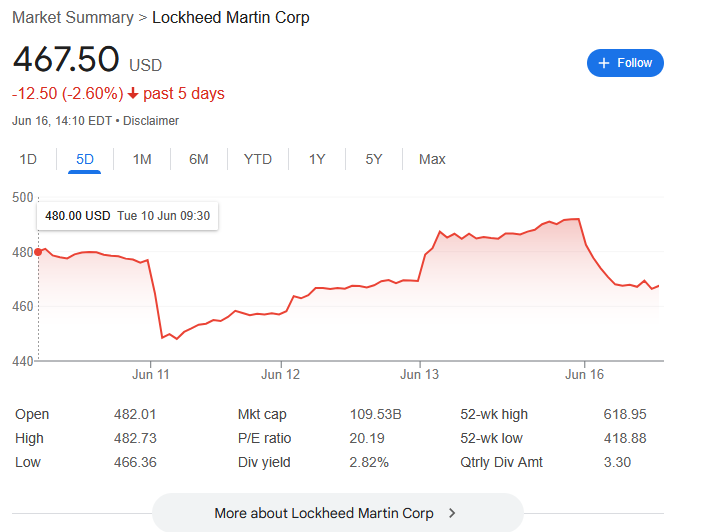Viewport: 705px width, 532px height.
Task: Click the 52-wk high value 618.95
Action: pyautogui.click(x=625, y=414)
